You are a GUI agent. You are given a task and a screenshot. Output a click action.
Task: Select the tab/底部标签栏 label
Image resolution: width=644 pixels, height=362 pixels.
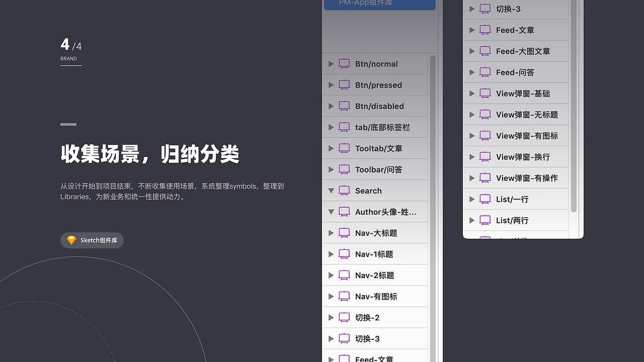382,127
